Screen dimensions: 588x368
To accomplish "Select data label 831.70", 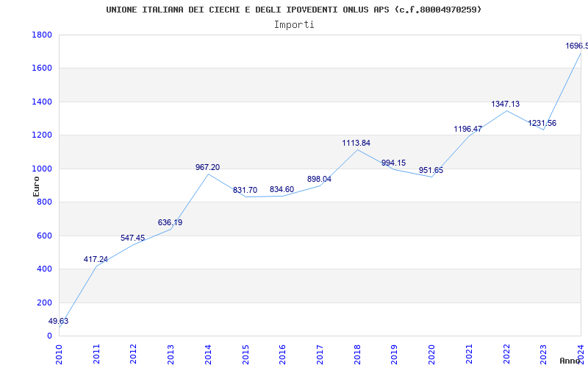I will pos(245,190).
